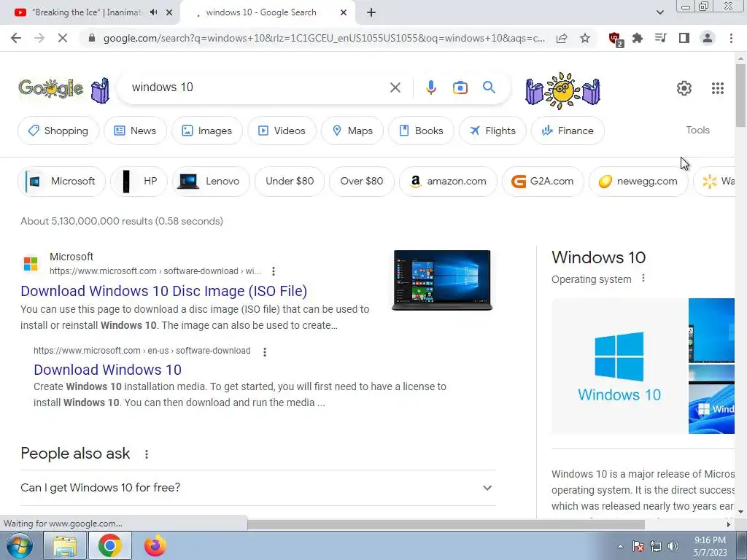
Task: Open the Action Center flag icon in tray
Action: 638,546
